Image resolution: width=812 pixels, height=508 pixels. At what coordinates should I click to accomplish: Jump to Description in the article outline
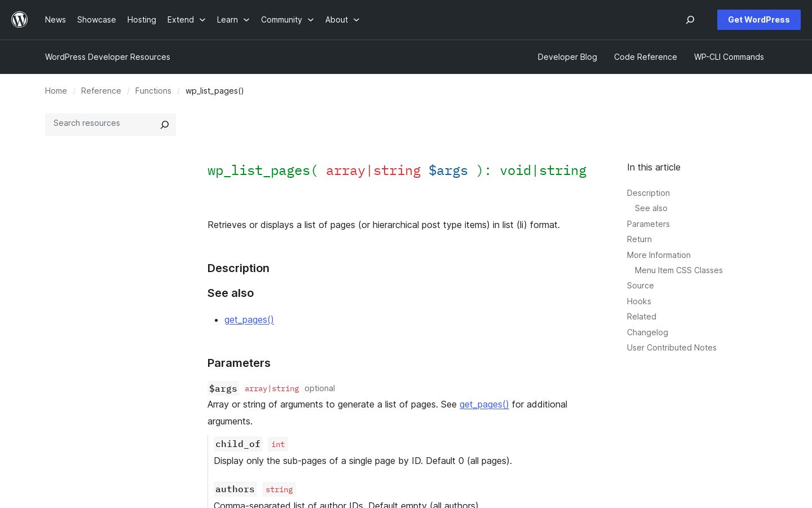648,193
